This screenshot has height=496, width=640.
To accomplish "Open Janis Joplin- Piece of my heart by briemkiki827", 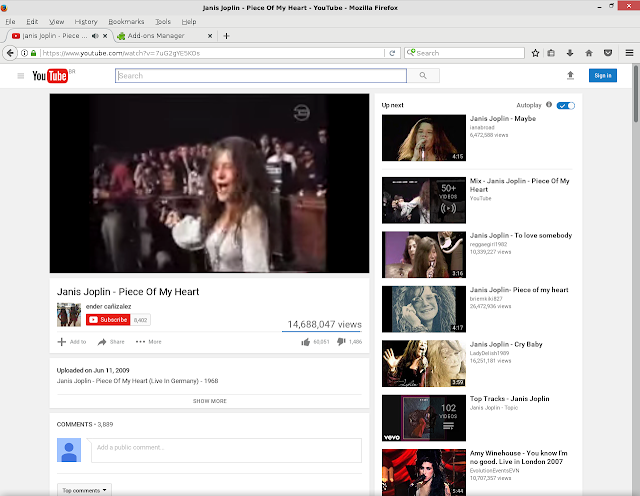I will 519,290.
